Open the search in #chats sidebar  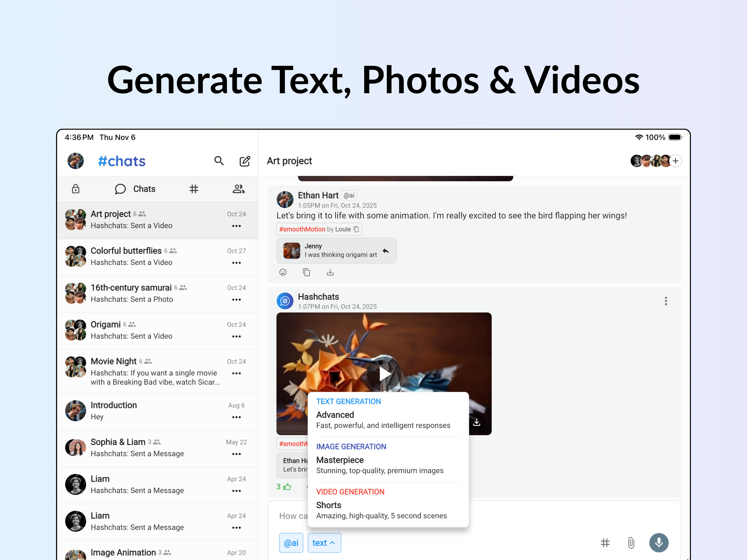click(x=219, y=161)
